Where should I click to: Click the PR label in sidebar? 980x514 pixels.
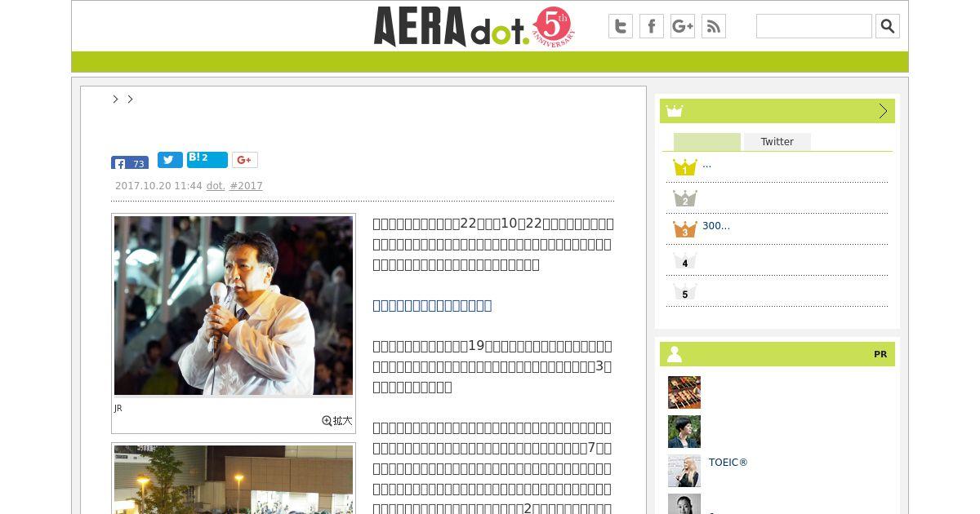[880, 354]
